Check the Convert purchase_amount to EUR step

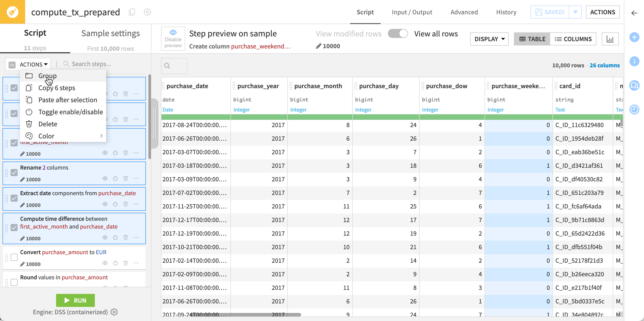click(14, 257)
